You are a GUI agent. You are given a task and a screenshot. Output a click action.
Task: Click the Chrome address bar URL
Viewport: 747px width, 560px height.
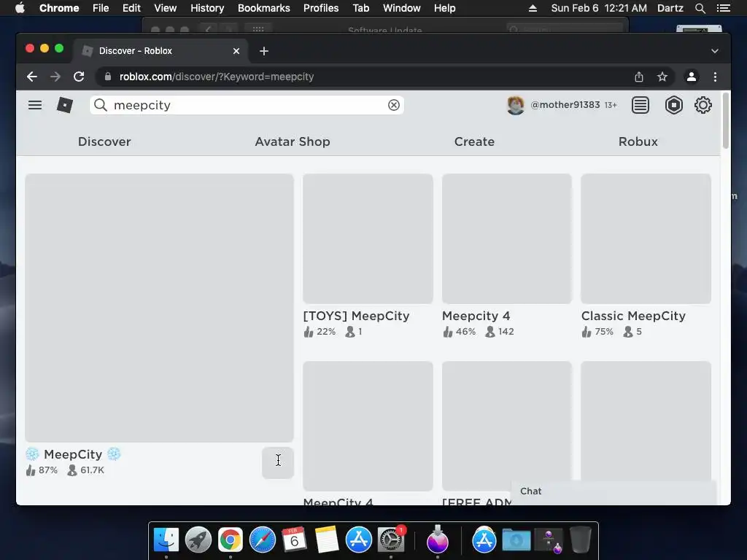point(216,77)
